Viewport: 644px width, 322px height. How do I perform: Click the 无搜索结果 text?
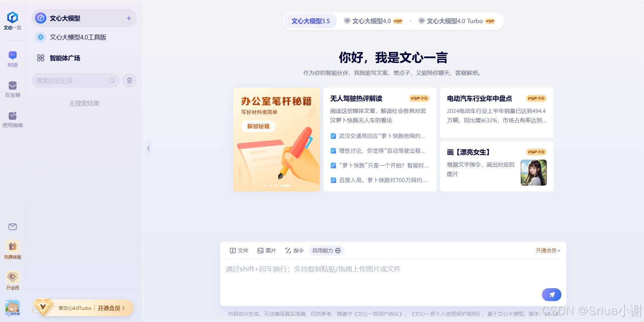click(84, 104)
